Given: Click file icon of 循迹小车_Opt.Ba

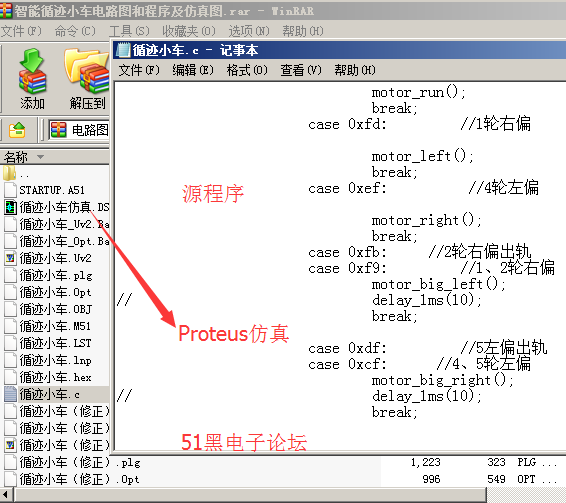Looking at the screenshot, I should click(x=10, y=241).
